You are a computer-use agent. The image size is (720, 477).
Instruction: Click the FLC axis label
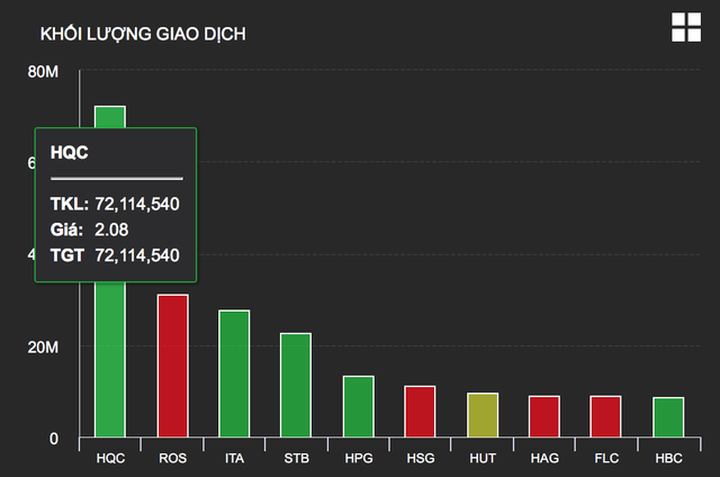(x=606, y=459)
